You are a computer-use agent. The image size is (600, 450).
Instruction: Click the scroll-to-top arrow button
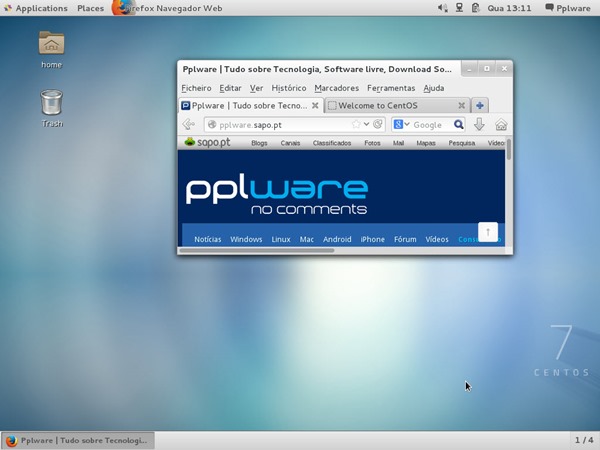pyautogui.click(x=488, y=232)
